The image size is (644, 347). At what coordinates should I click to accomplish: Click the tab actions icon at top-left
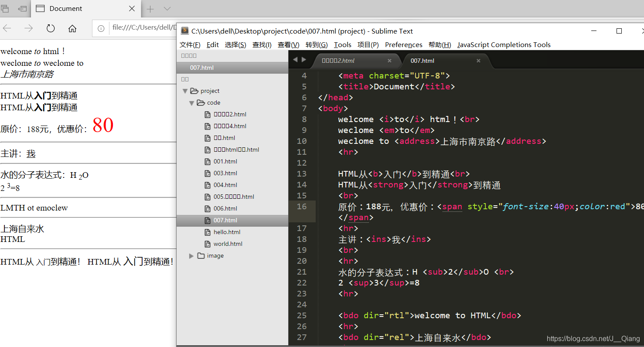coord(5,8)
